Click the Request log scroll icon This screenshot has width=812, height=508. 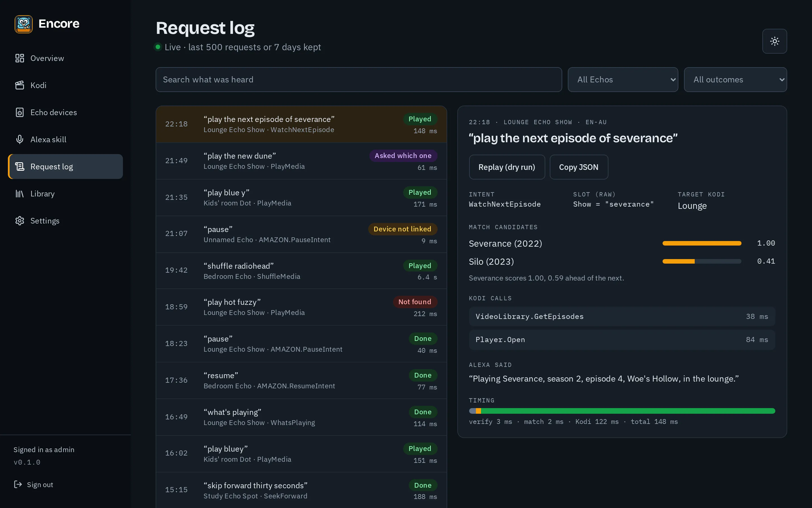point(20,167)
